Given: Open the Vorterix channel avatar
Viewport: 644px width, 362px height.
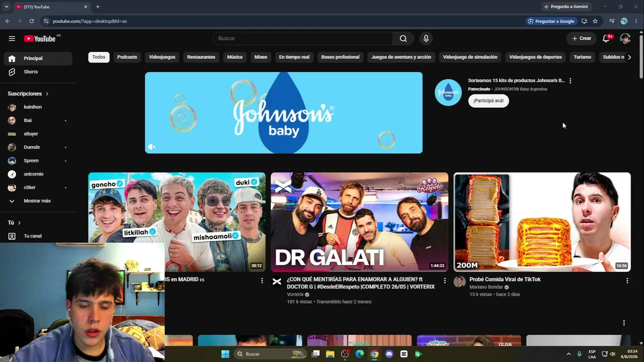Looking at the screenshot, I should pos(277,282).
